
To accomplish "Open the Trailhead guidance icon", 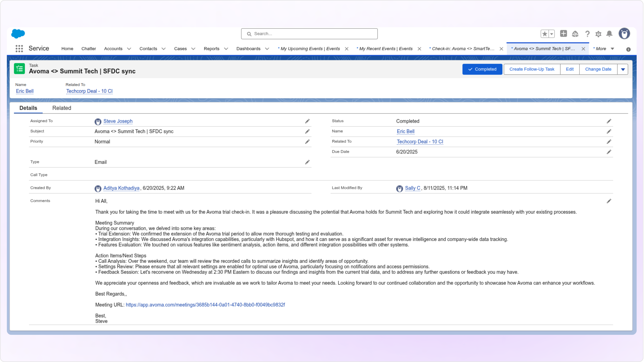I will (x=575, y=34).
